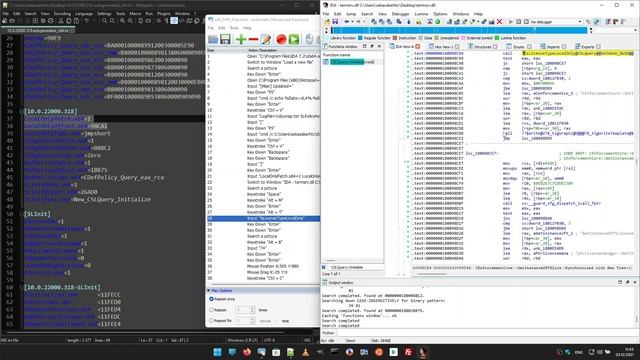Click the VLC cone icon on the taskbar
640x360 pixels.
coord(306,352)
